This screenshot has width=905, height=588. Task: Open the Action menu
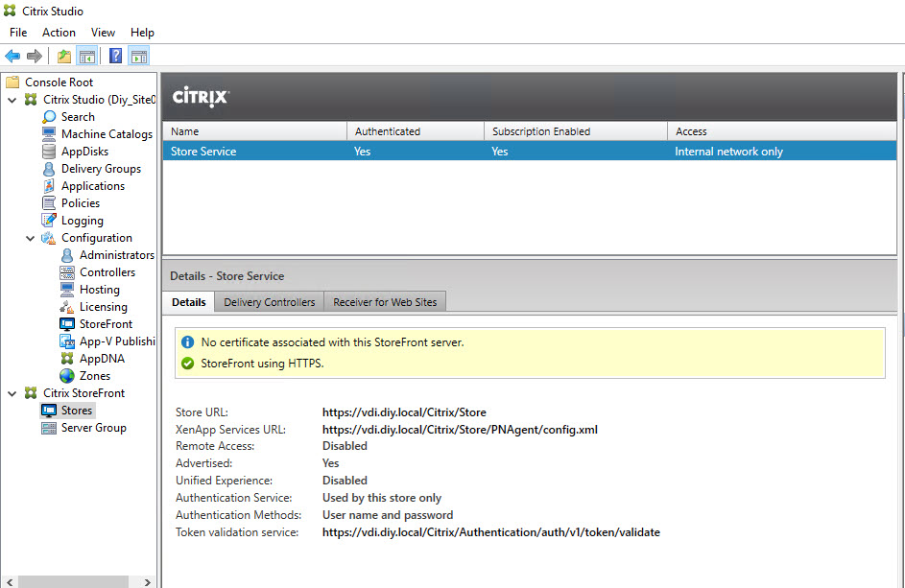59,33
